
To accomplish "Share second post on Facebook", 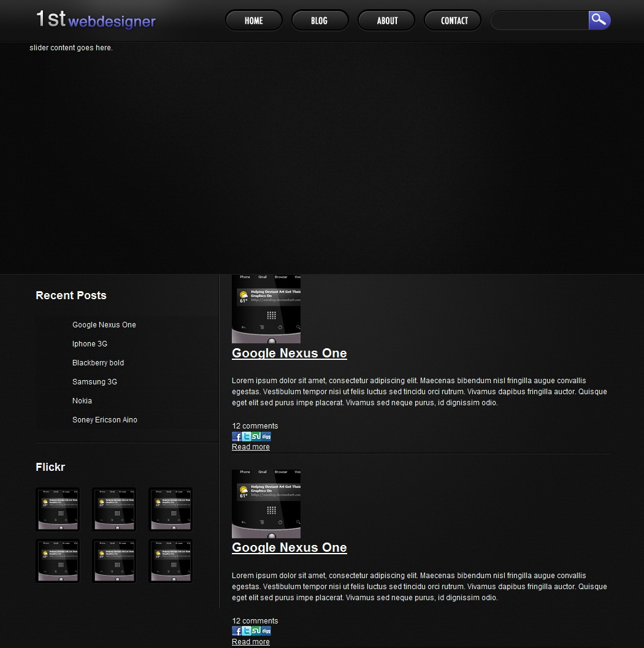I will 237,631.
